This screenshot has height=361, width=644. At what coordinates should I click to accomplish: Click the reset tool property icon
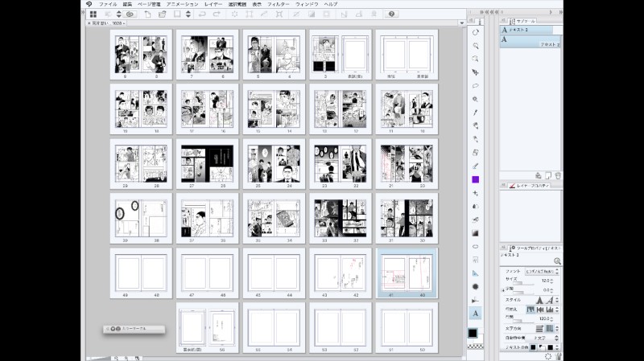coord(548,356)
